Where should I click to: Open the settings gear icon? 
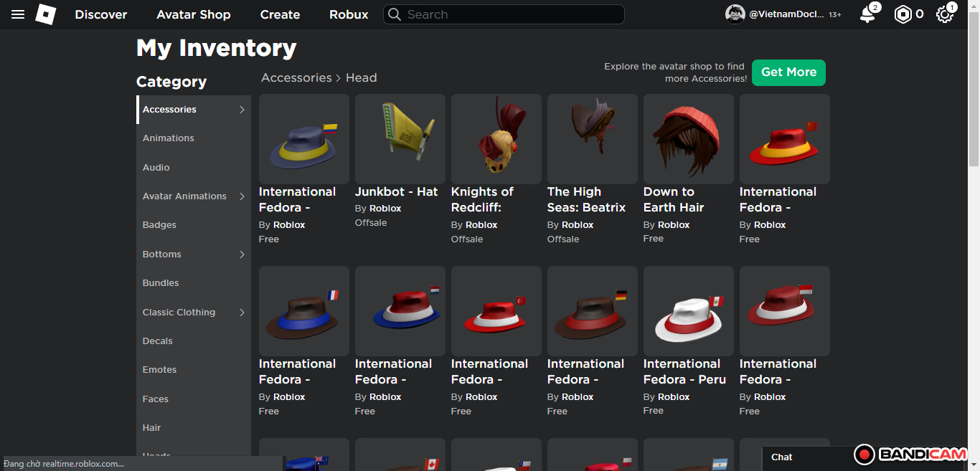coord(945,14)
